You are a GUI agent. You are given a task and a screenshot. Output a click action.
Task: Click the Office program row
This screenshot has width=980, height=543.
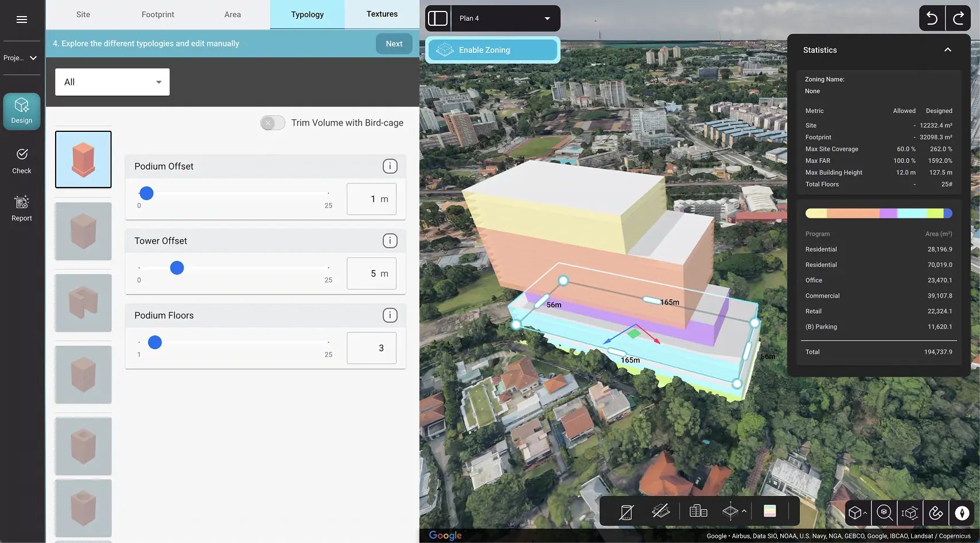878,280
